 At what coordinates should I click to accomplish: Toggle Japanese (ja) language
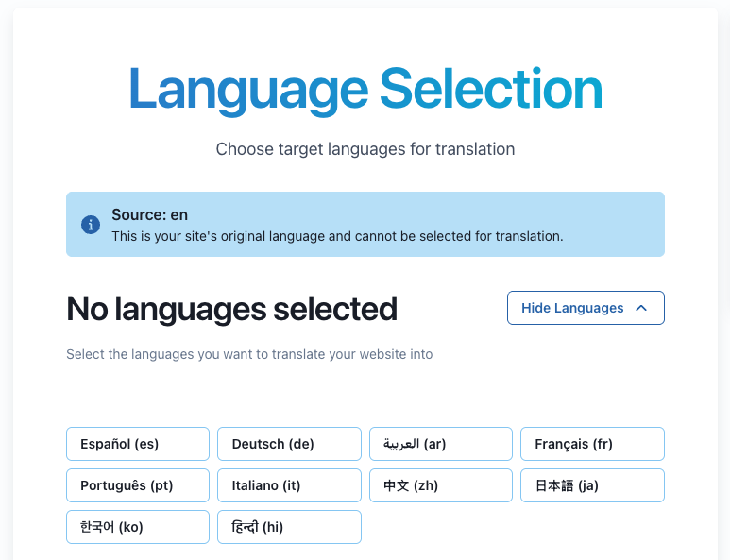pyautogui.click(x=592, y=485)
